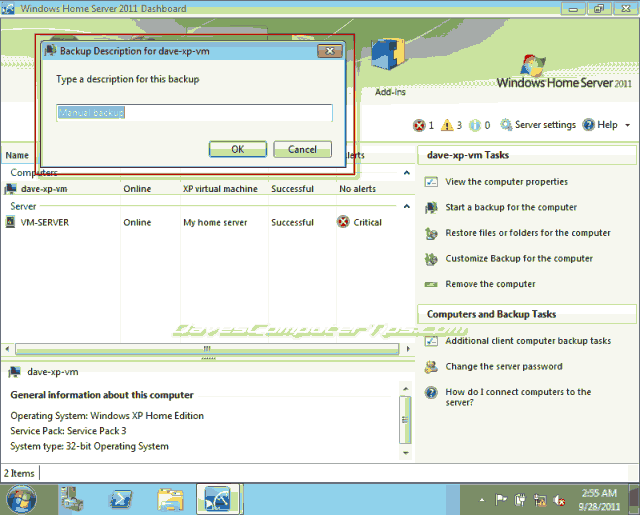The image size is (640, 515).
Task: Click Restore files or folders for the computer
Action: [x=528, y=233]
